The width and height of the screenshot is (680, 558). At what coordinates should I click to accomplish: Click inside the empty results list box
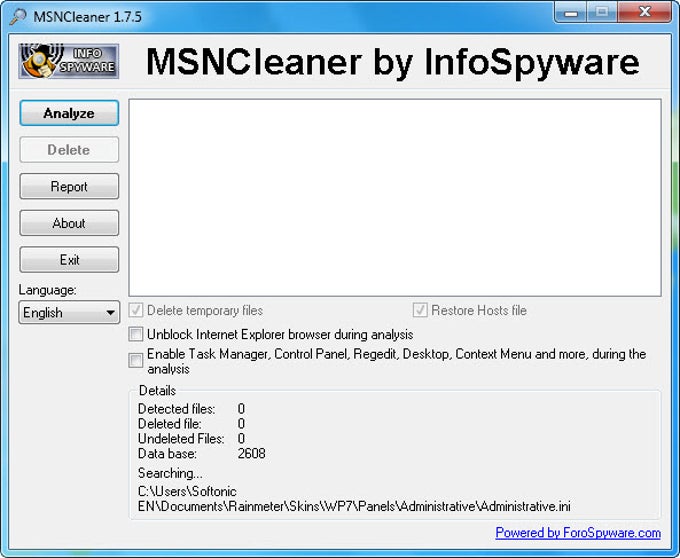395,198
